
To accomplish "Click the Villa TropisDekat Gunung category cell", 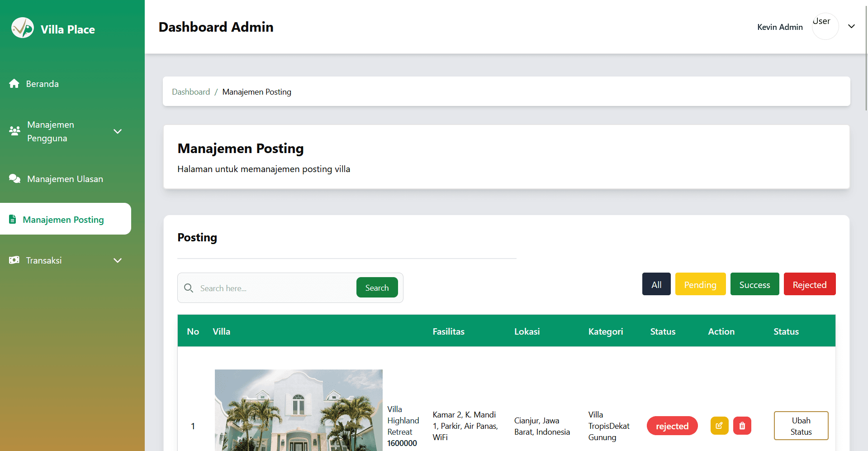I will (609, 426).
